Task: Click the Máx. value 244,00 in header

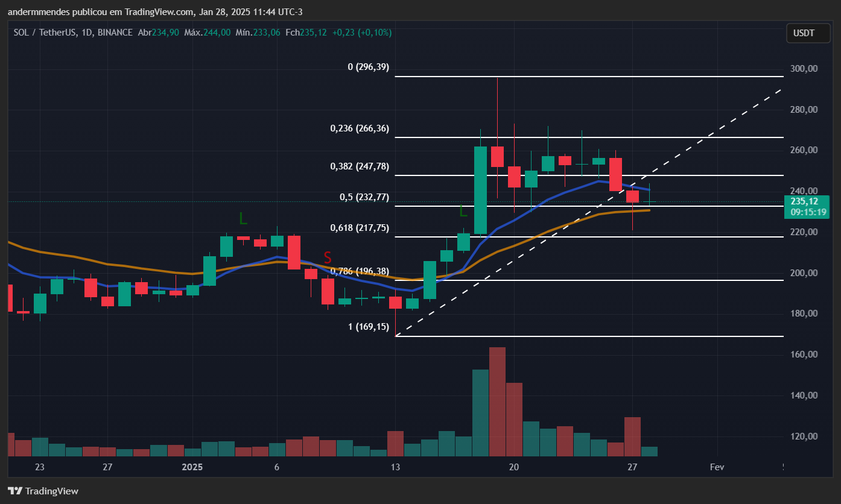Action: click(x=217, y=33)
